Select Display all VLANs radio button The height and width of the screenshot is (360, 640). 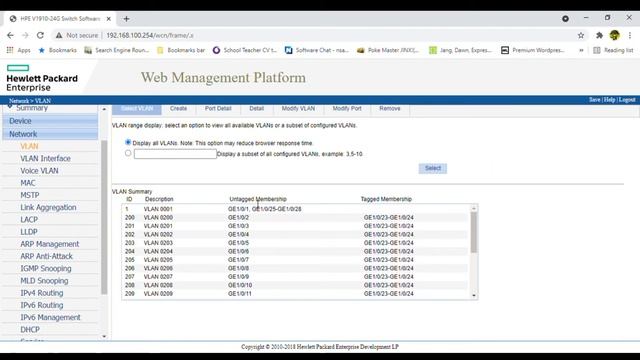coord(128,142)
